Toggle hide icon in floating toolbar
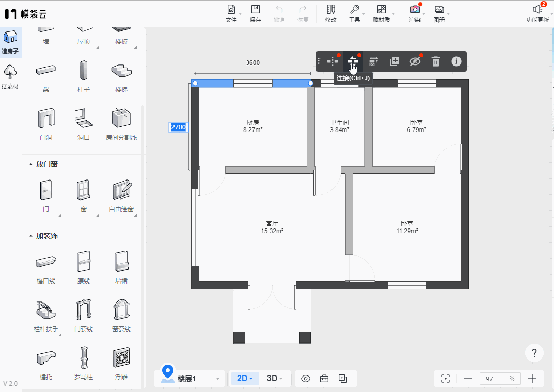 click(415, 61)
